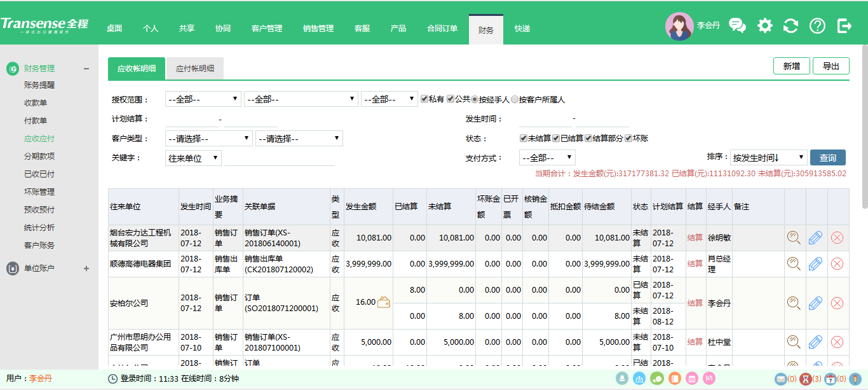The height and width of the screenshot is (390, 868).
Task: Click the 李会丹 user avatar
Action: (x=679, y=26)
